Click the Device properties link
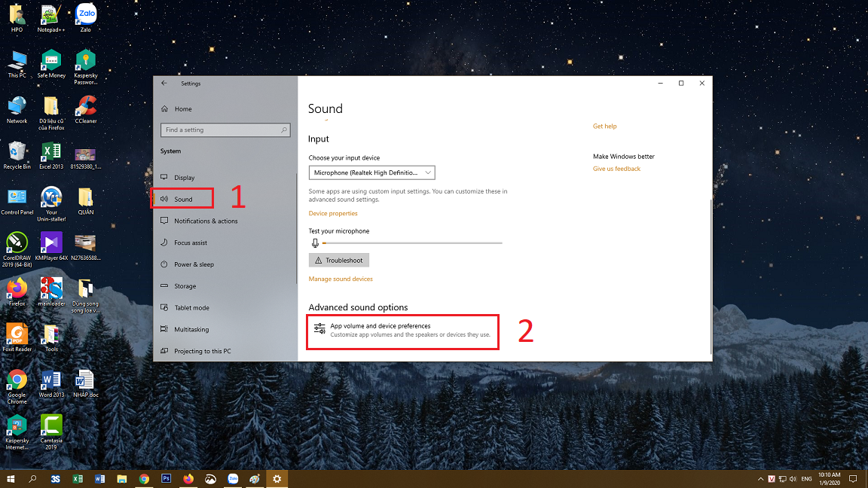The width and height of the screenshot is (868, 488). tap(333, 214)
